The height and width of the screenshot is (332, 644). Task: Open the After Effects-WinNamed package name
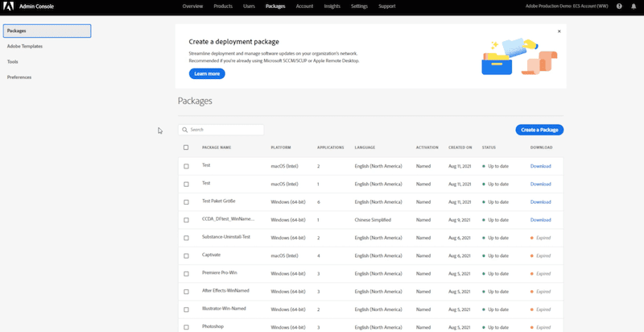tap(225, 290)
